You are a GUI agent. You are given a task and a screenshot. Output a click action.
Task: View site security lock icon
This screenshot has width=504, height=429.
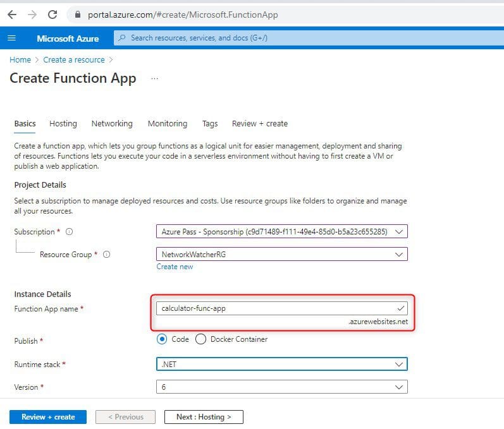pyautogui.click(x=78, y=15)
